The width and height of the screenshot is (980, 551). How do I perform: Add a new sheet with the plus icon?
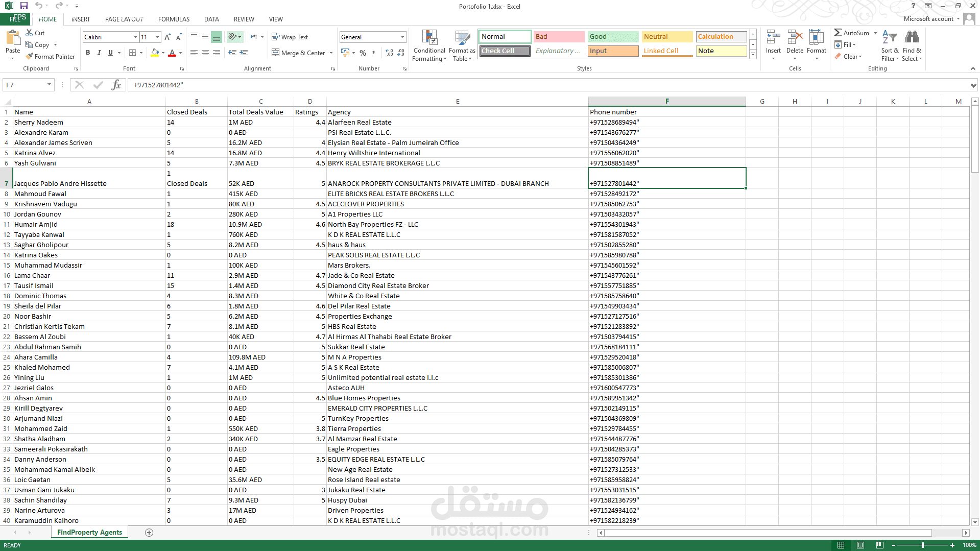point(149,533)
